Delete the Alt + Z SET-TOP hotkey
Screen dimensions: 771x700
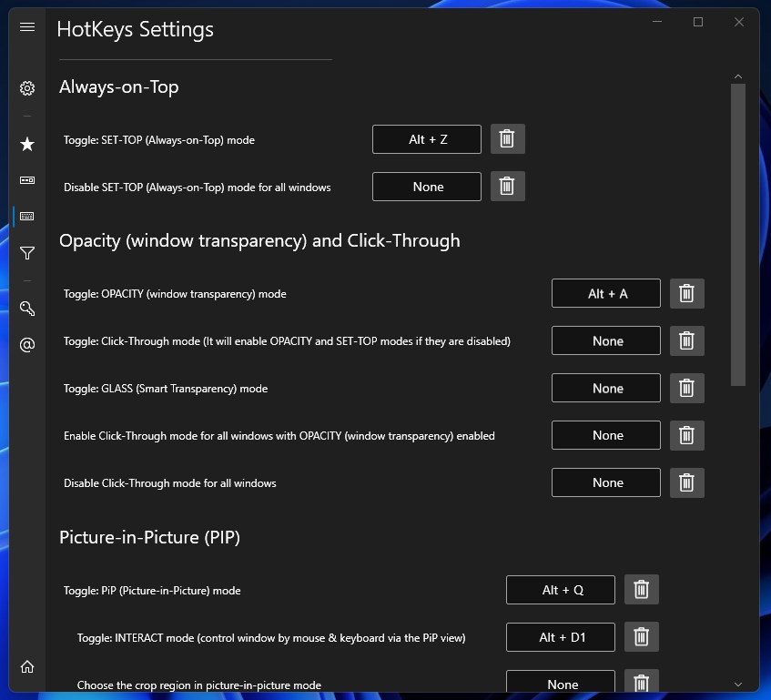(507, 139)
